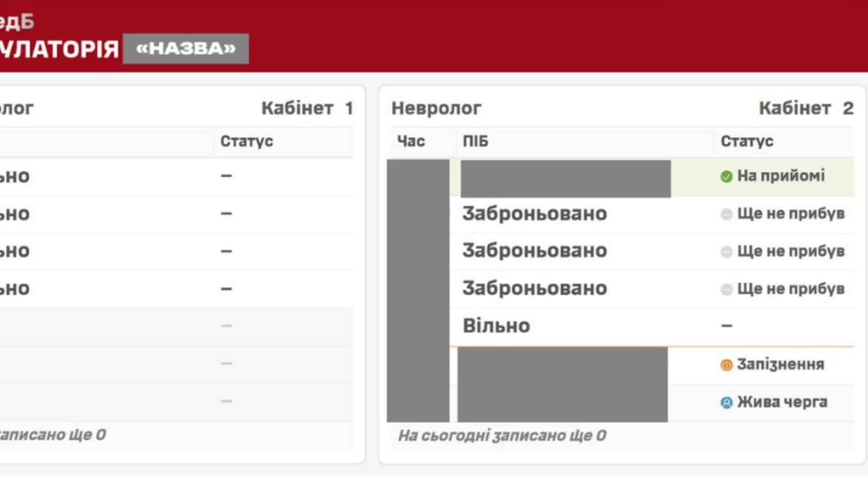The height and width of the screenshot is (488, 868).
Task: Click the 'Час' column header
Action: coord(411,141)
